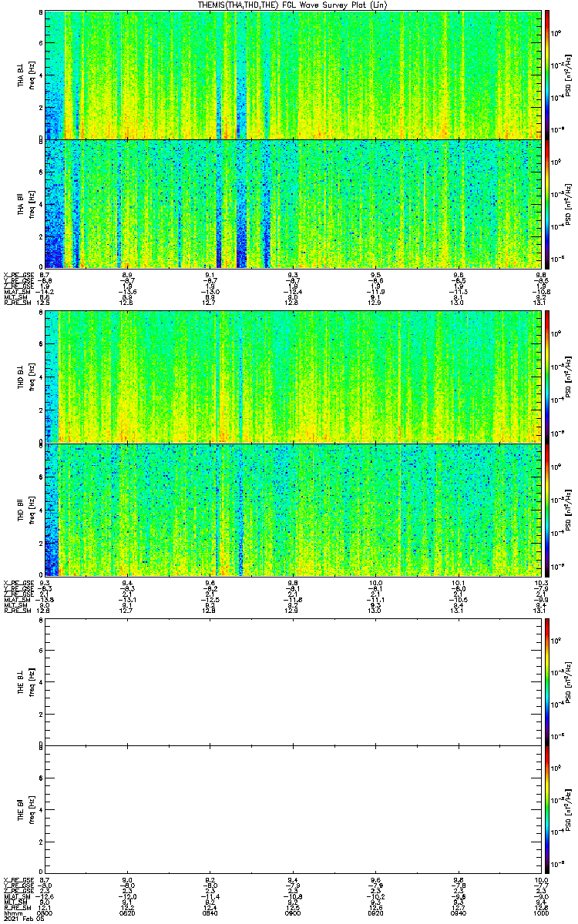Click the PSD color bar beside THE B-parallel

coord(547,810)
